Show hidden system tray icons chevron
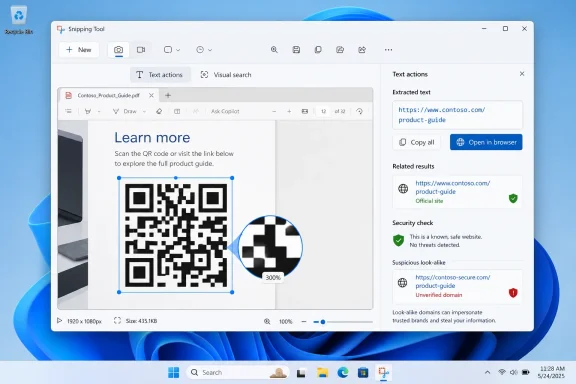Viewport: 576px width, 384px height. pyautogui.click(x=487, y=372)
